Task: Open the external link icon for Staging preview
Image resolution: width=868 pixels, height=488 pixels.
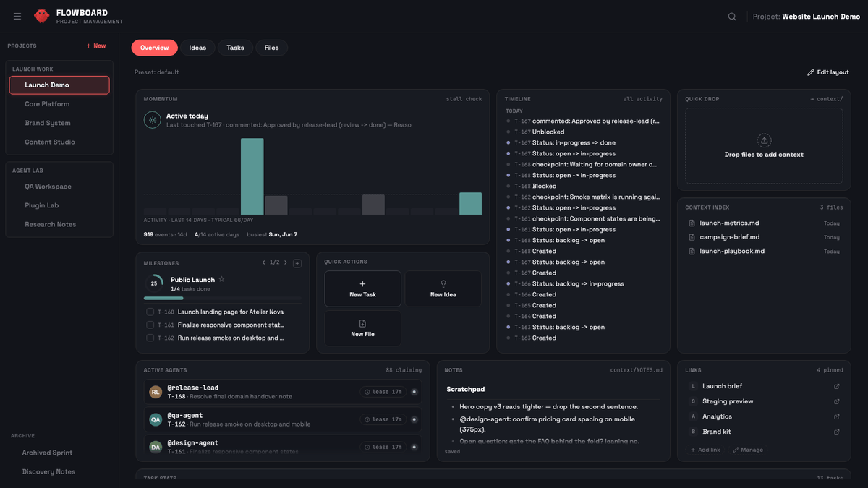Action: click(x=837, y=401)
